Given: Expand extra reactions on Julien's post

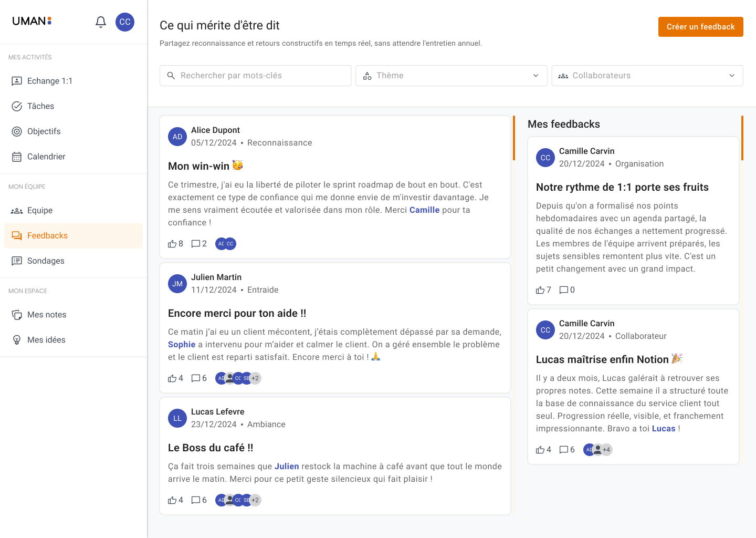Looking at the screenshot, I should pyautogui.click(x=256, y=378).
